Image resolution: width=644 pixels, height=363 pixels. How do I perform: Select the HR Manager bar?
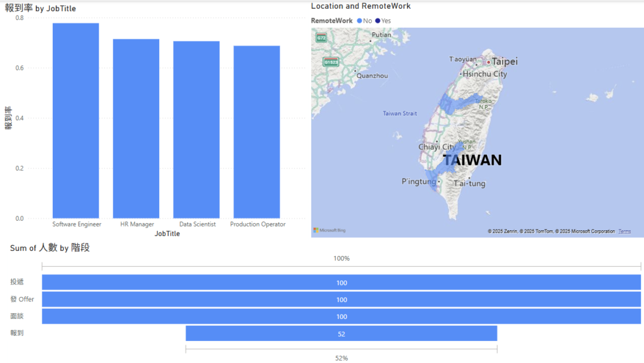[x=136, y=128]
